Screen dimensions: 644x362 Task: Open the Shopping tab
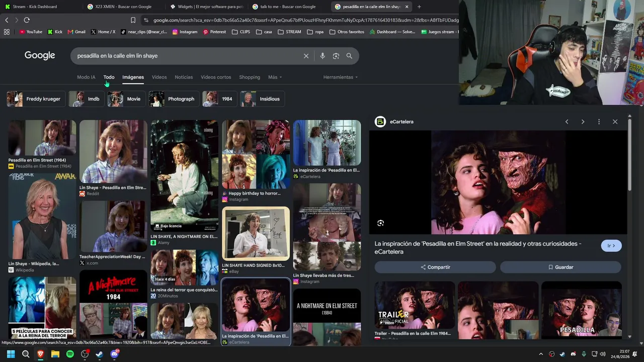(x=250, y=77)
